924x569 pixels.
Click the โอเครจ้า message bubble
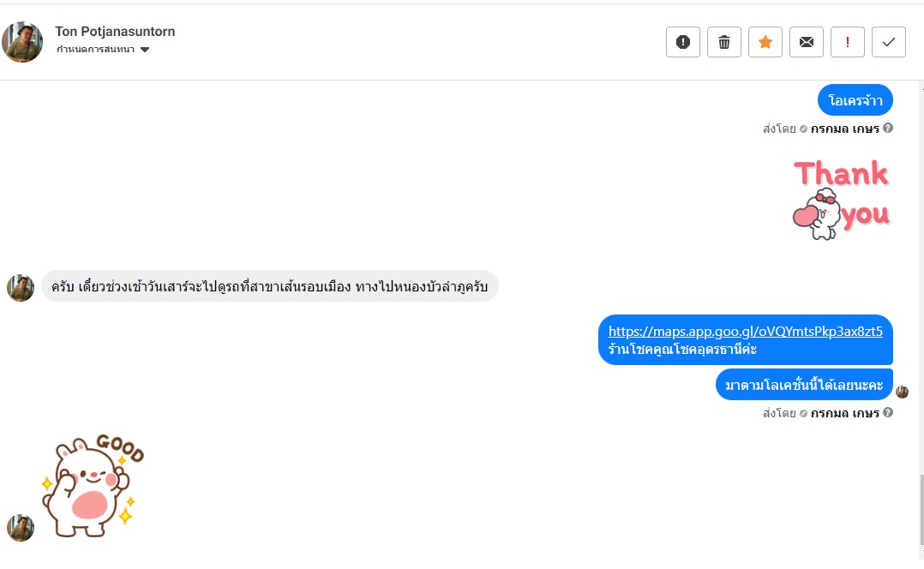[x=855, y=100]
